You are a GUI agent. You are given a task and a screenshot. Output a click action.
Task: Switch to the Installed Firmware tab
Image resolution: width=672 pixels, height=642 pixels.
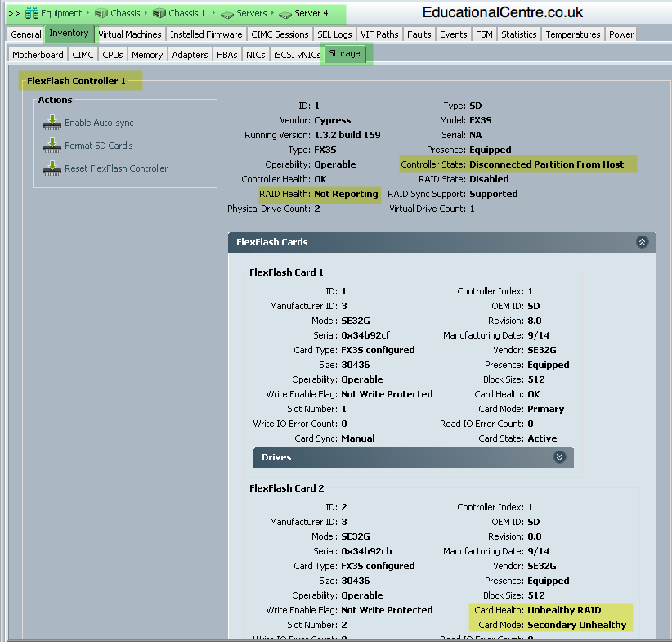click(206, 34)
